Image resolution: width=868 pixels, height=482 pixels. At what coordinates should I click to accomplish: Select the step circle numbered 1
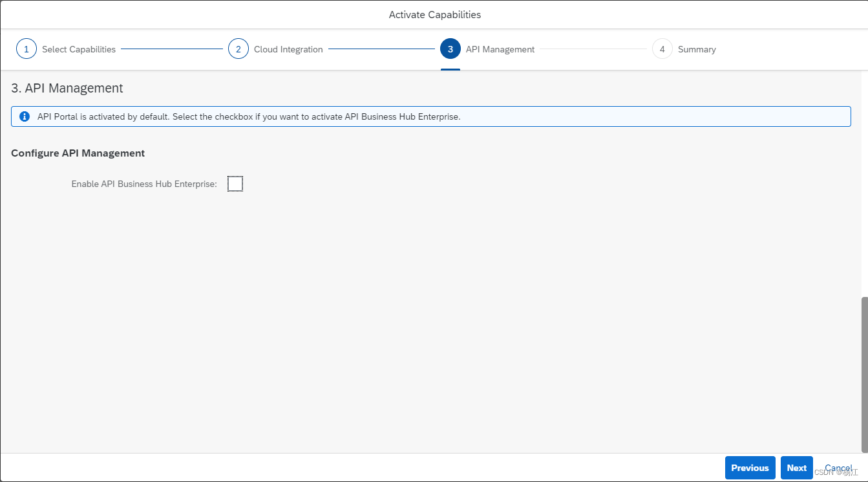tap(26, 49)
